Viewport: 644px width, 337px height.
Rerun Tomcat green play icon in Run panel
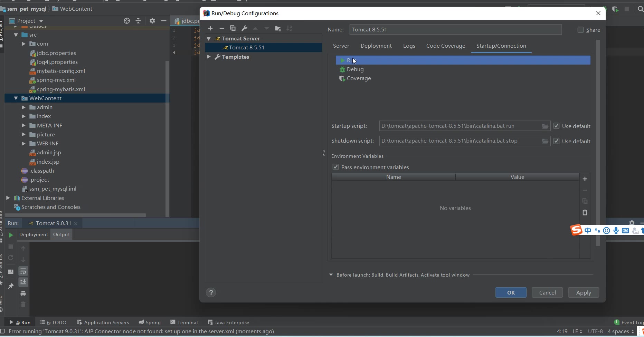pyautogui.click(x=11, y=235)
